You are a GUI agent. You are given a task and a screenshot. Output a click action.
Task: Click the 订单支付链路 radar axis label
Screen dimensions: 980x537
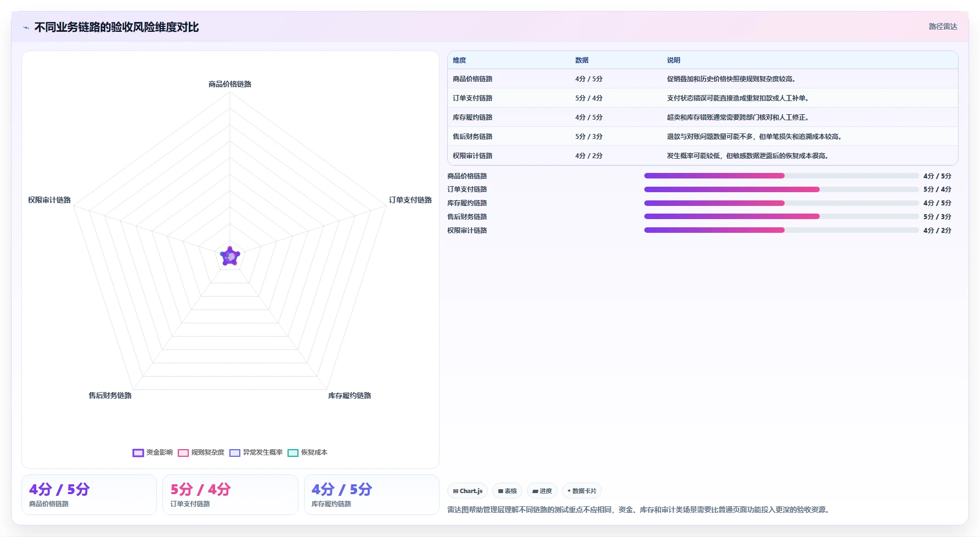click(410, 200)
